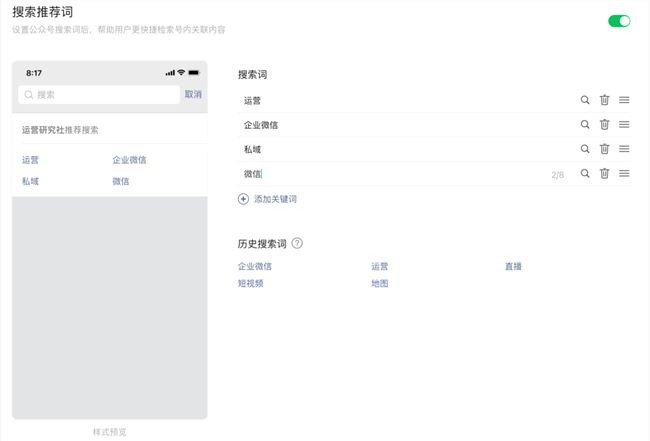The image size is (650, 441).
Task: Click search icon in 私域 row
Action: (585, 149)
